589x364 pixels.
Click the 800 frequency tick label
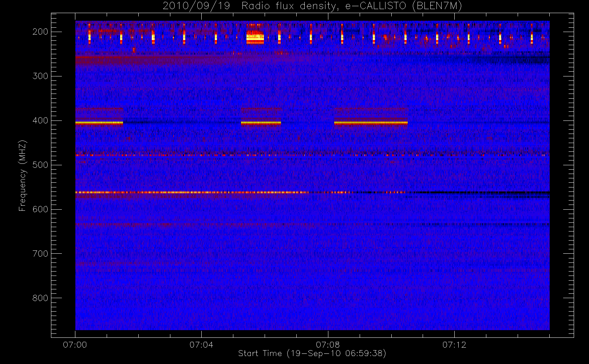tap(40, 298)
